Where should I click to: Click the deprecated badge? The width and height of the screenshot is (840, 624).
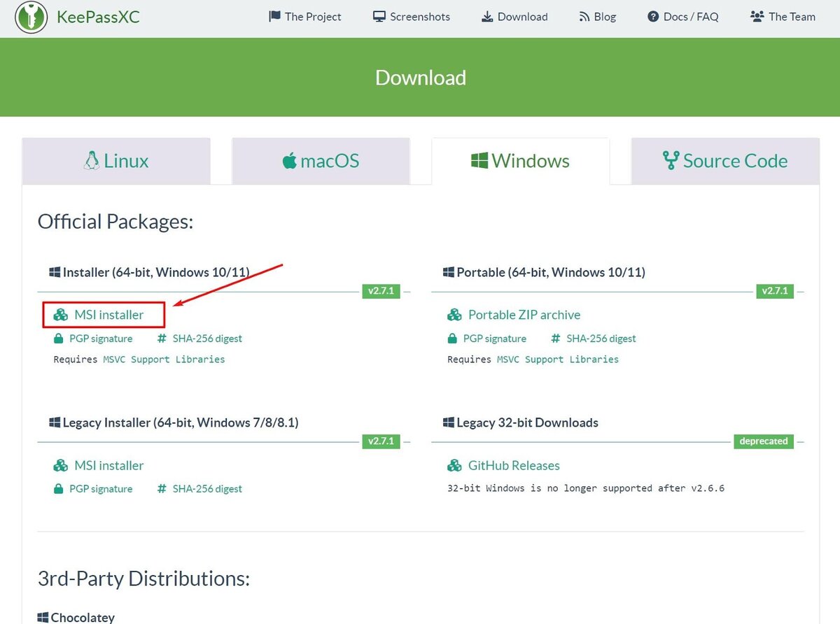click(x=764, y=441)
